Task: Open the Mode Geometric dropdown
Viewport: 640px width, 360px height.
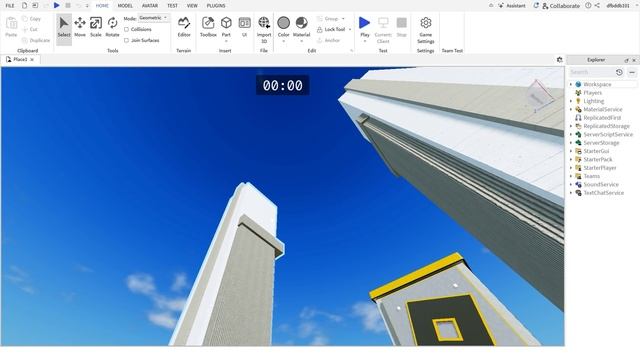Action: tap(153, 18)
